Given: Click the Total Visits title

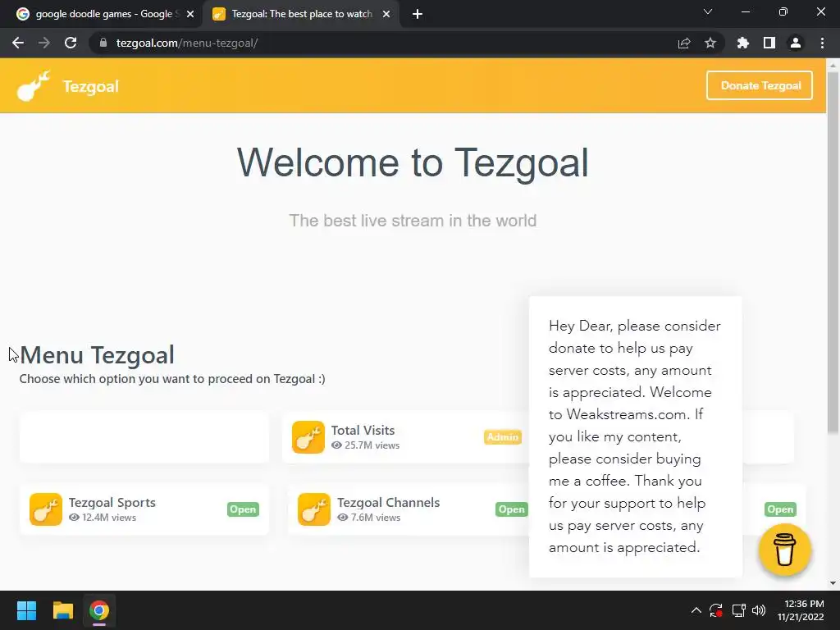Looking at the screenshot, I should point(363,430).
